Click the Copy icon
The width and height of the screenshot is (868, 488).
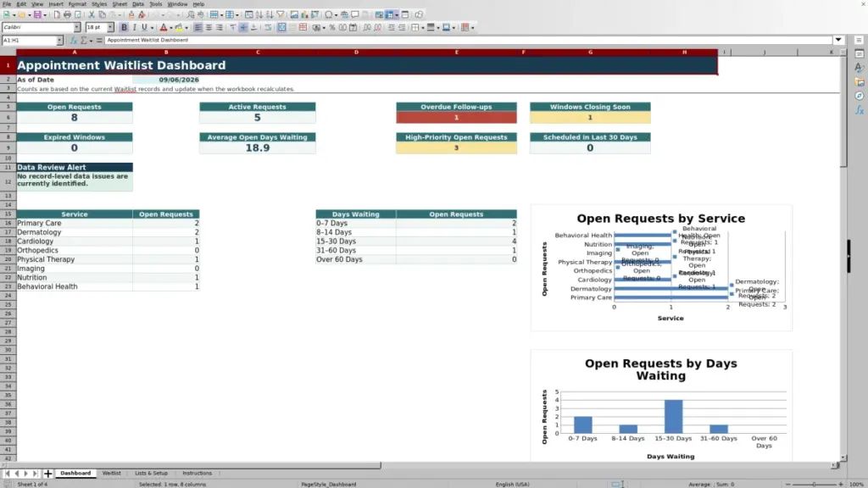click(102, 14)
